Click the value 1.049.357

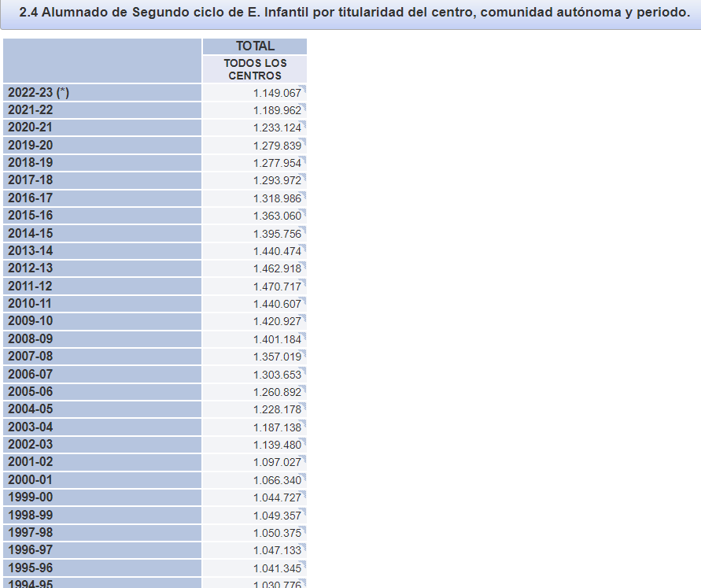278,516
